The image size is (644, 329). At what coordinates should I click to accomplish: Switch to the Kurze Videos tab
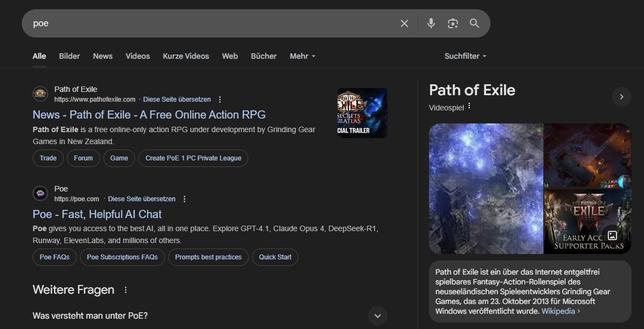(186, 56)
